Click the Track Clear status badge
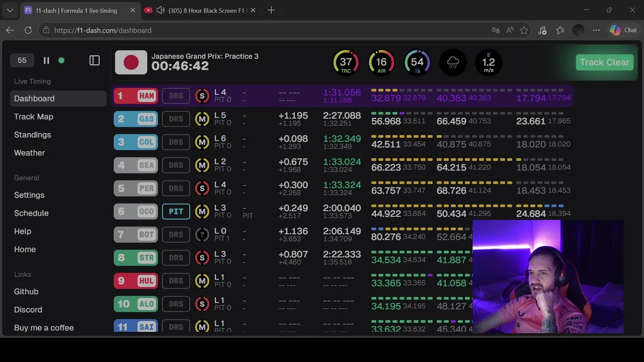 [x=604, y=62]
